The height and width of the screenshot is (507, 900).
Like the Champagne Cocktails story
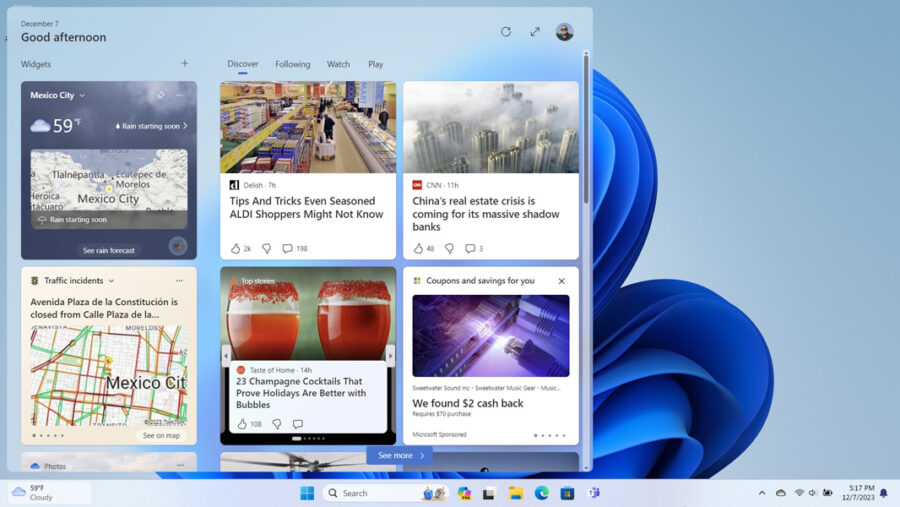pos(242,424)
